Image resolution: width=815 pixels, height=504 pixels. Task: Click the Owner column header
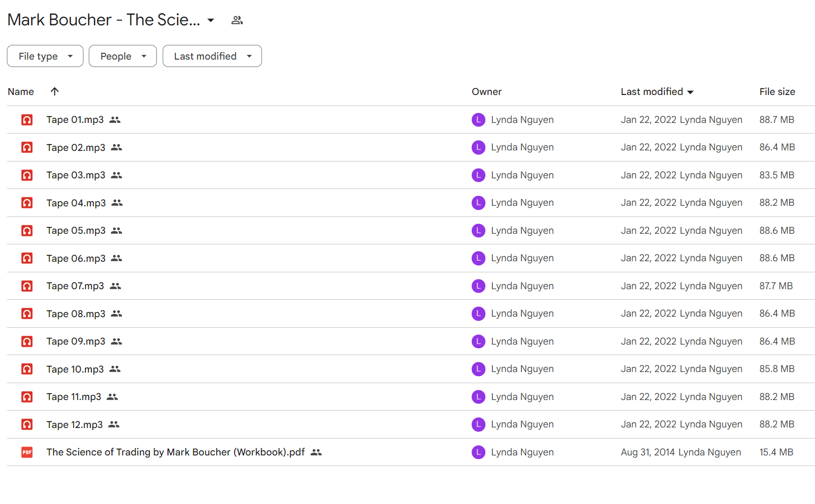click(486, 92)
